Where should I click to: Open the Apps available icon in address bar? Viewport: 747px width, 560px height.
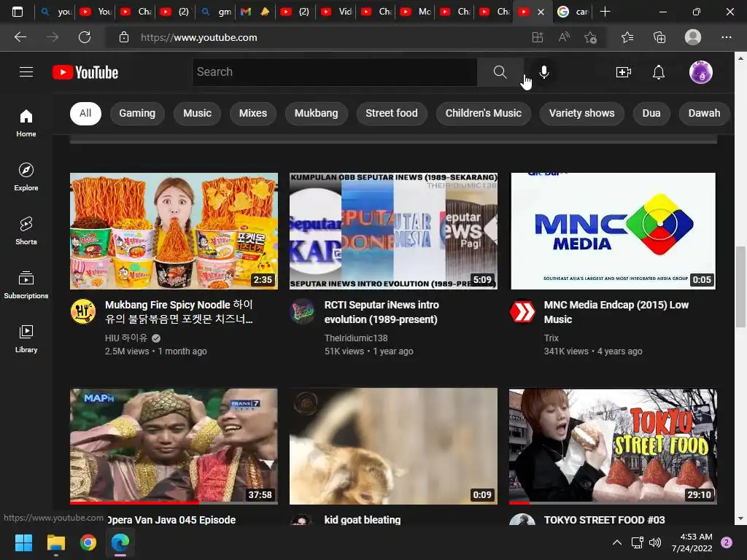(x=538, y=37)
